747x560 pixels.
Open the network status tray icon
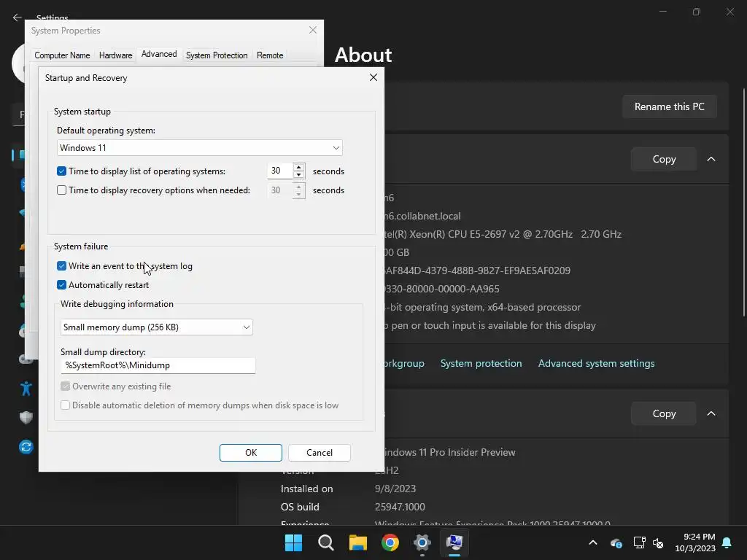[x=639, y=542]
